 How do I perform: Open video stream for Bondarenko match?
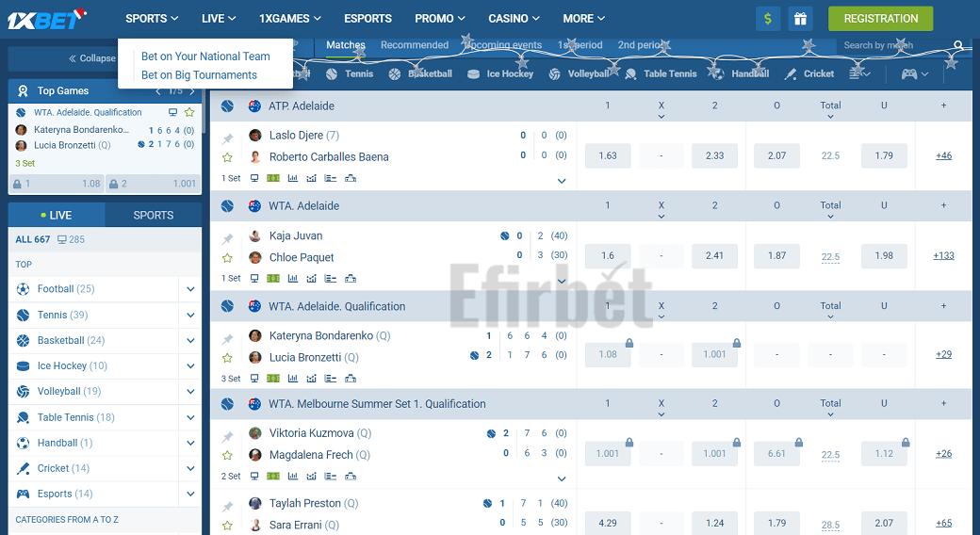point(254,378)
